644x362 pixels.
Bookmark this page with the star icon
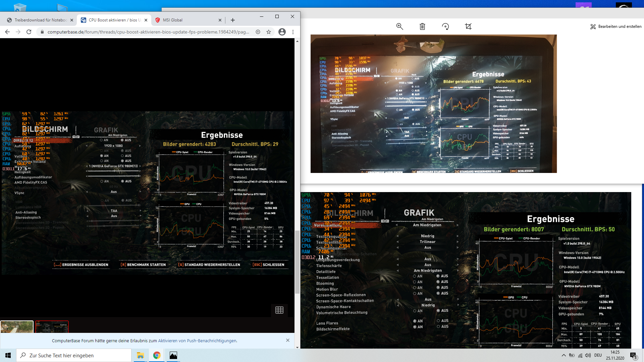click(x=269, y=32)
